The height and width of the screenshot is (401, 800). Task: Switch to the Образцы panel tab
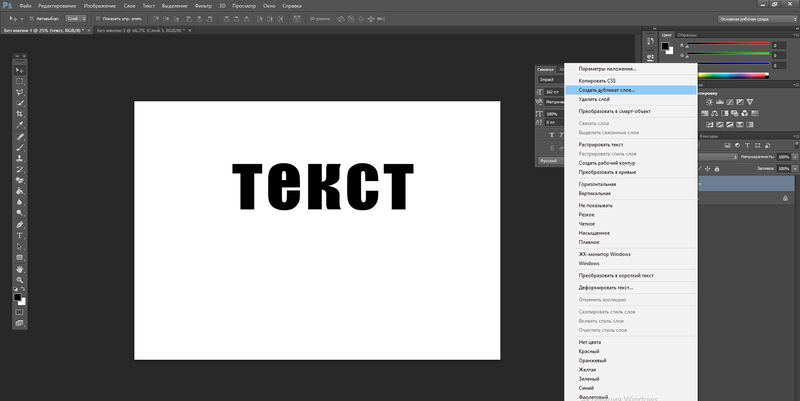coord(688,34)
